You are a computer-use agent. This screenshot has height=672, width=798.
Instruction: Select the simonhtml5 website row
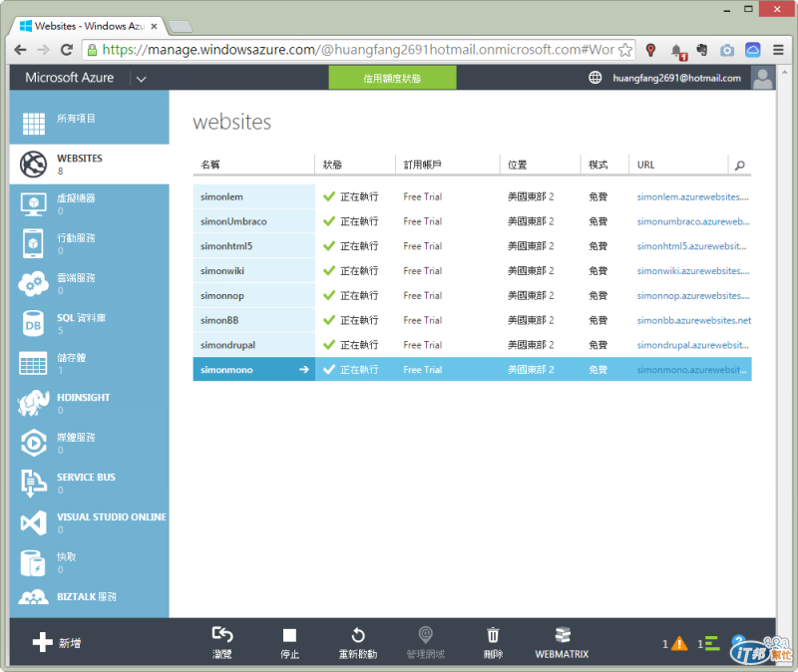click(x=472, y=246)
